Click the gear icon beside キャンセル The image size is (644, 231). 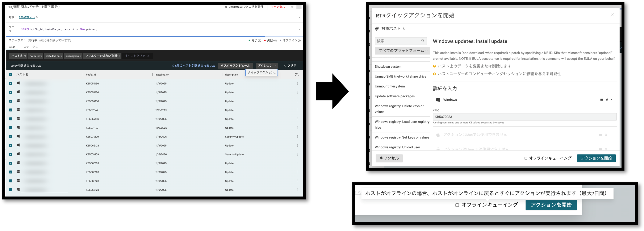(x=292, y=7)
